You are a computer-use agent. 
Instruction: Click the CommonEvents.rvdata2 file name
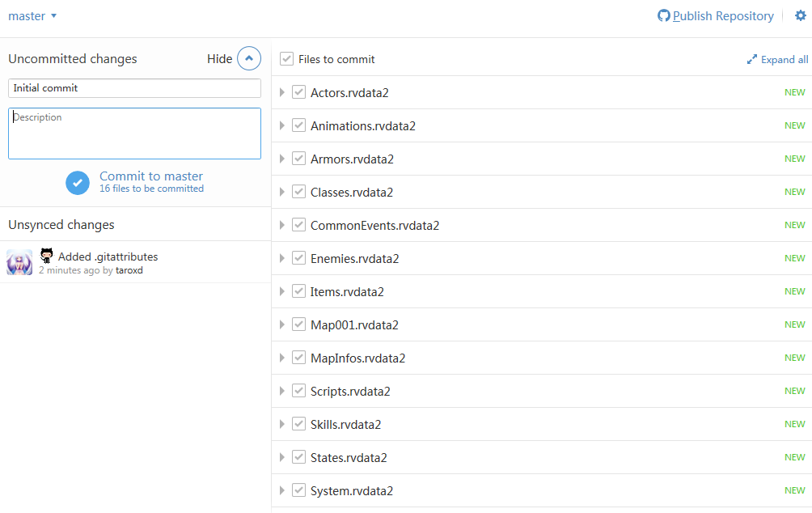tap(375, 226)
